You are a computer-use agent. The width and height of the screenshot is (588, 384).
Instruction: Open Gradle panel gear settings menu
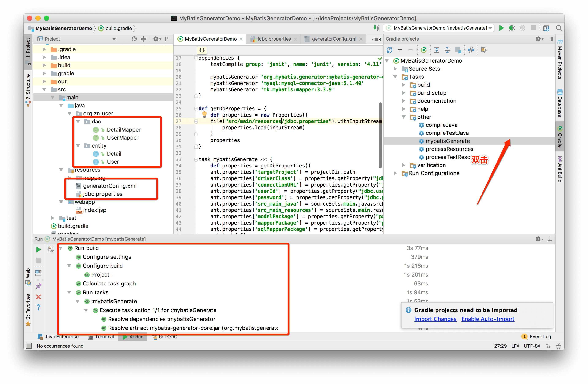tap(539, 39)
